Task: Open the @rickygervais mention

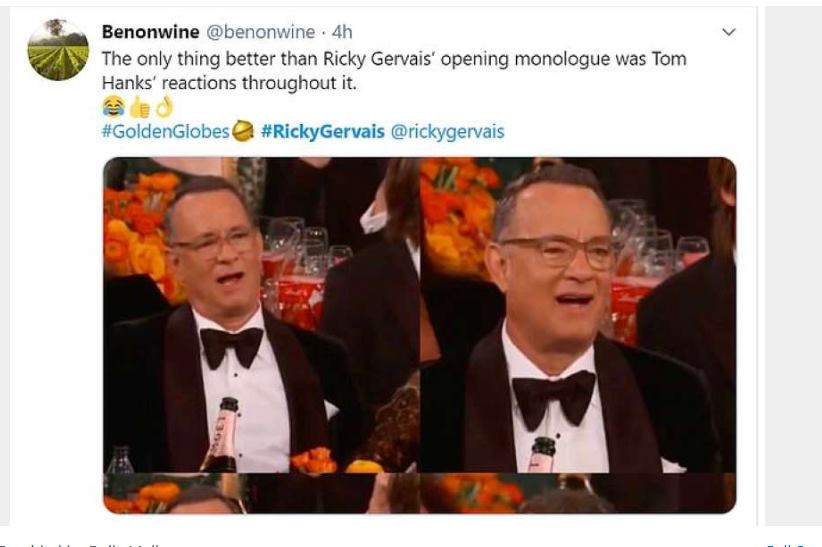Action: (447, 131)
